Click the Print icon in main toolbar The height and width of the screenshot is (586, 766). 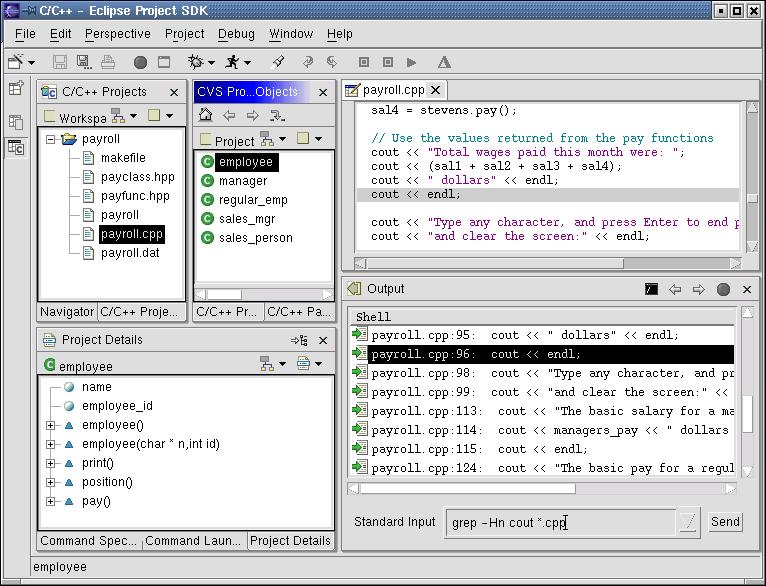[108, 62]
